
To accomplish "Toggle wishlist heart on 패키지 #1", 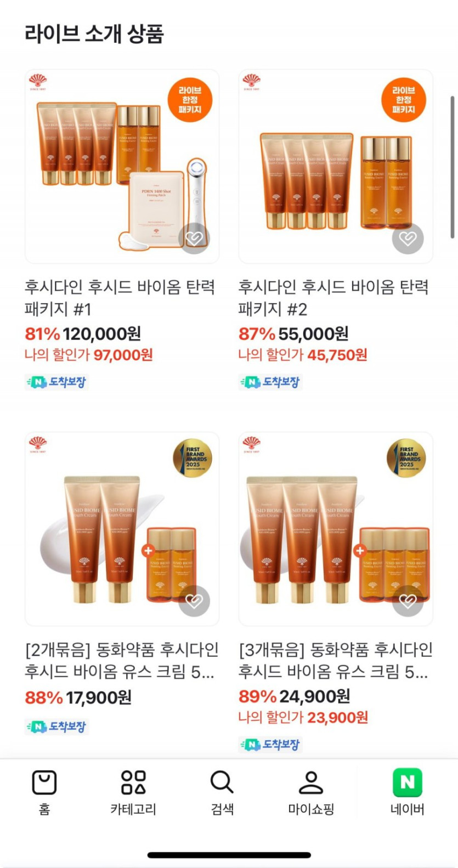I will [194, 239].
